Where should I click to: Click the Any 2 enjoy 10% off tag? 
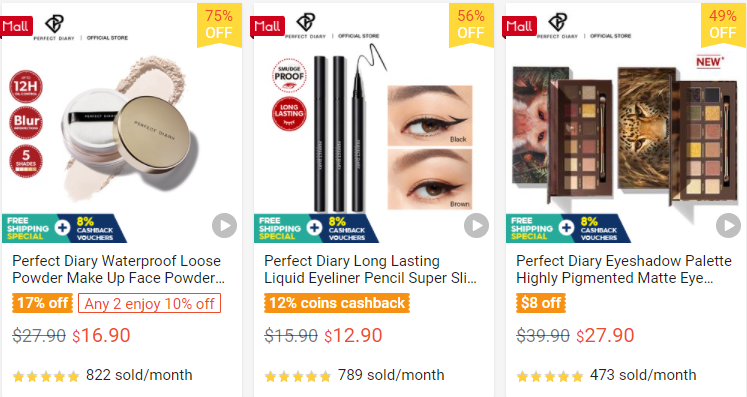point(150,304)
